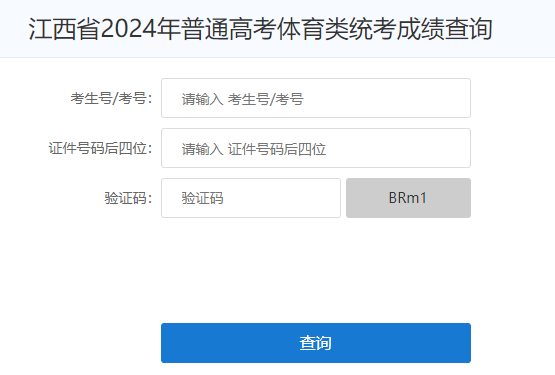Click the letters BRm1 in captcha

pos(408,198)
